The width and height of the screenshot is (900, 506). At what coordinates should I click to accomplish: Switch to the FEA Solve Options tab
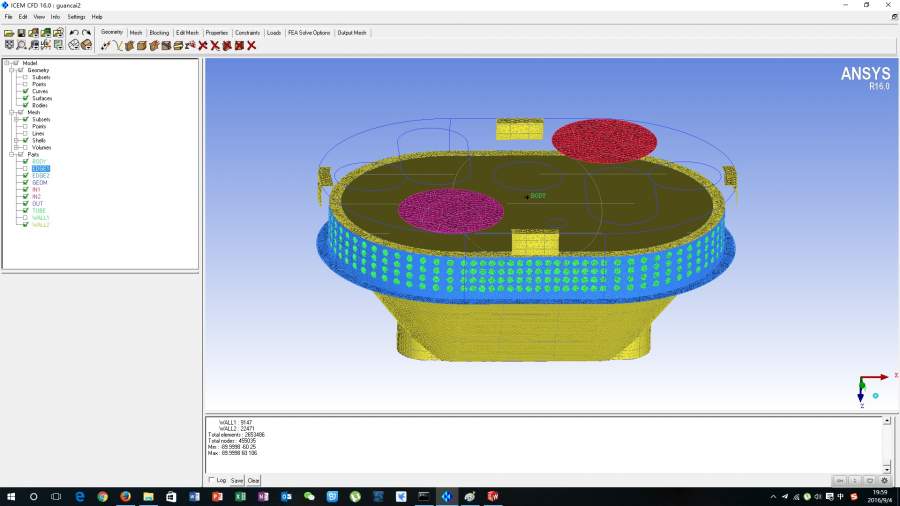[309, 33]
